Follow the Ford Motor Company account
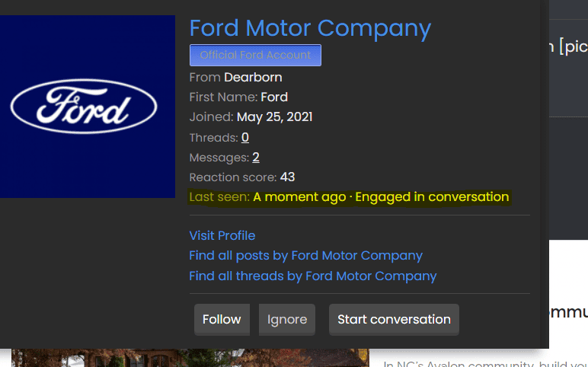 222,319
